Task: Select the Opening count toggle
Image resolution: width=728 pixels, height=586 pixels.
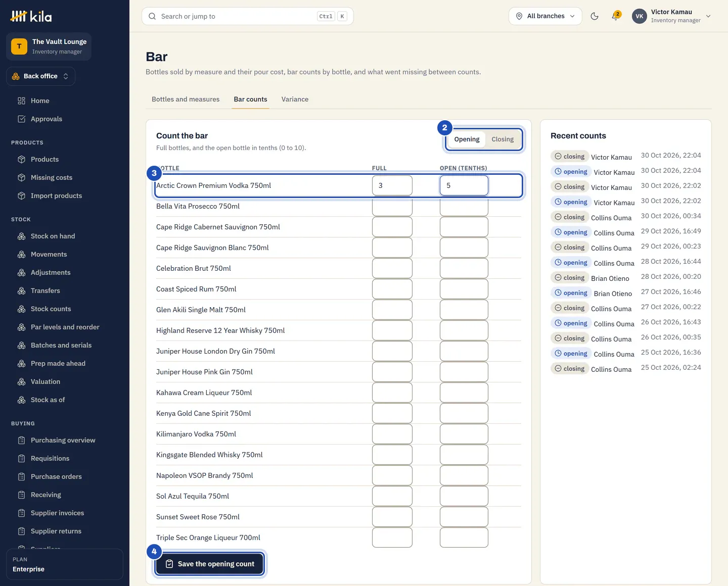Action: [x=467, y=139]
